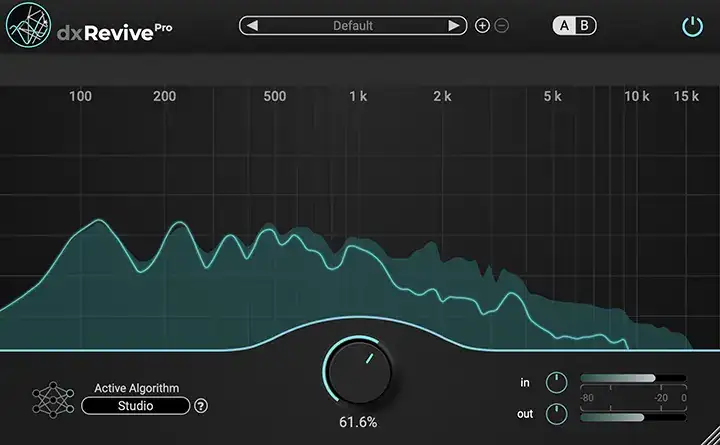Viewport: 720px width, 445px height.
Task: Click the 500 frequency label
Action: (x=275, y=96)
